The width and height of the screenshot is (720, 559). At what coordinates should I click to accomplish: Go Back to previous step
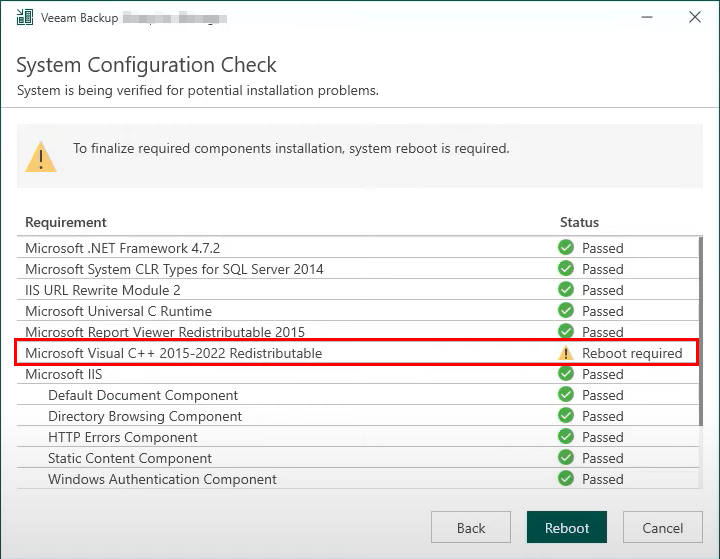tap(471, 527)
